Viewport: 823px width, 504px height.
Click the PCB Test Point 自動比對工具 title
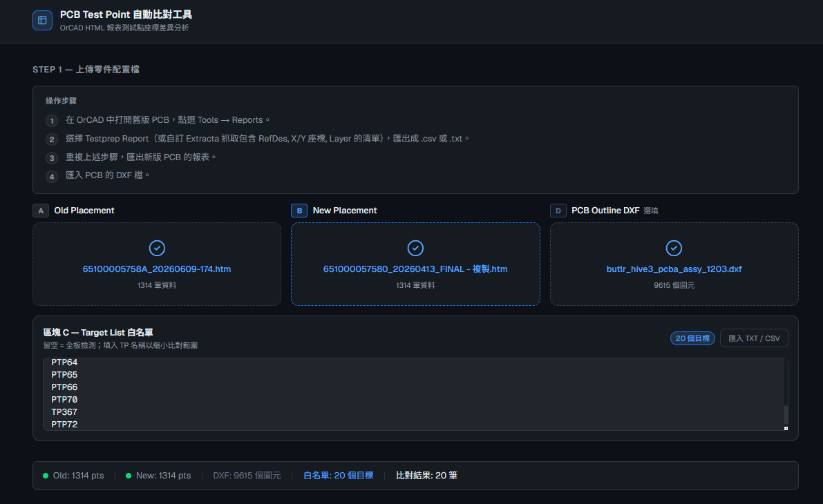click(x=126, y=14)
